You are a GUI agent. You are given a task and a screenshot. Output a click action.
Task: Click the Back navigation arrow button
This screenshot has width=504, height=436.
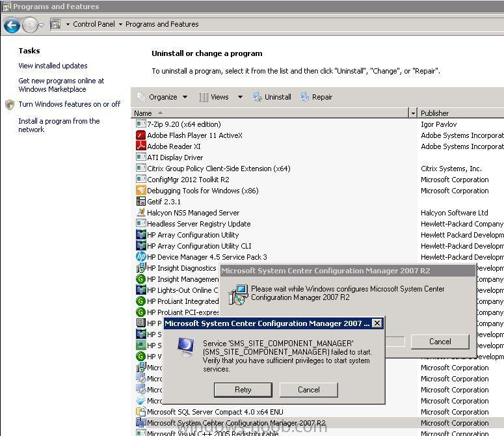click(x=12, y=25)
